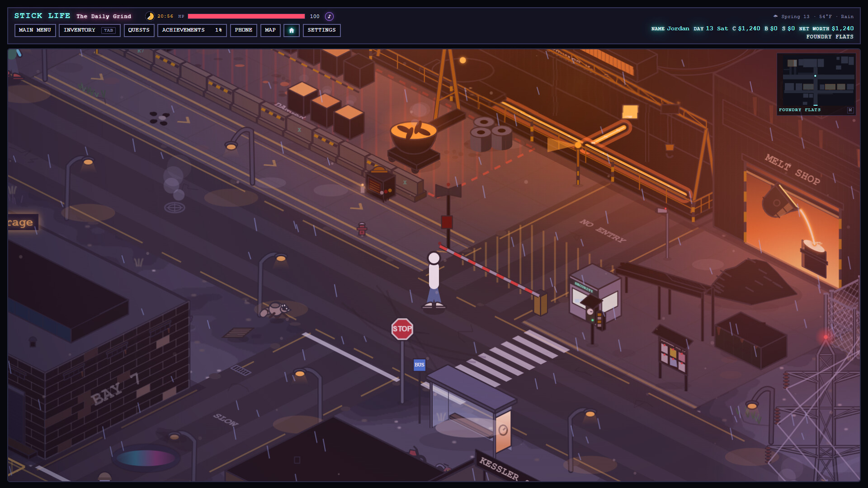Open the Map button in toolbar
Screen dimensions: 868x488
[270, 30]
